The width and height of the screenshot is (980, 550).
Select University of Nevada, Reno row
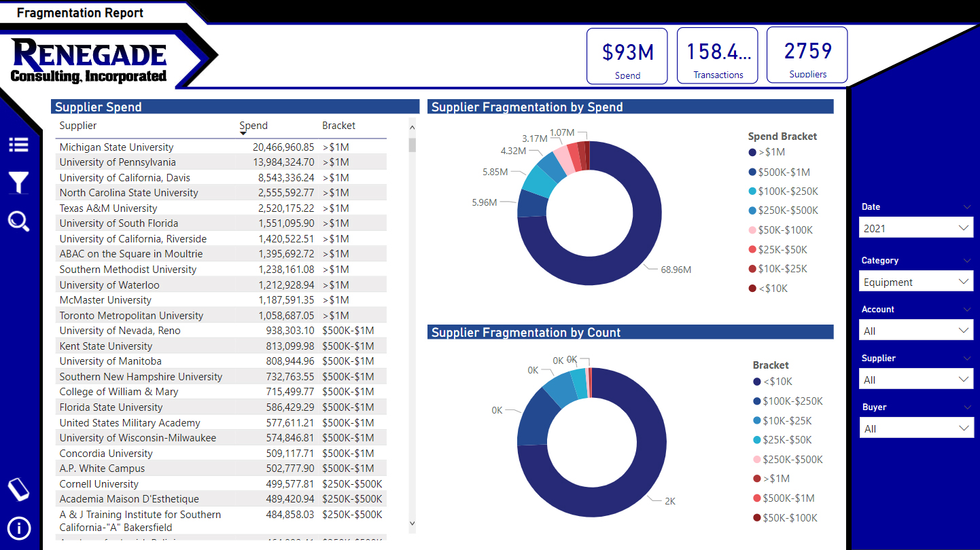(221, 330)
